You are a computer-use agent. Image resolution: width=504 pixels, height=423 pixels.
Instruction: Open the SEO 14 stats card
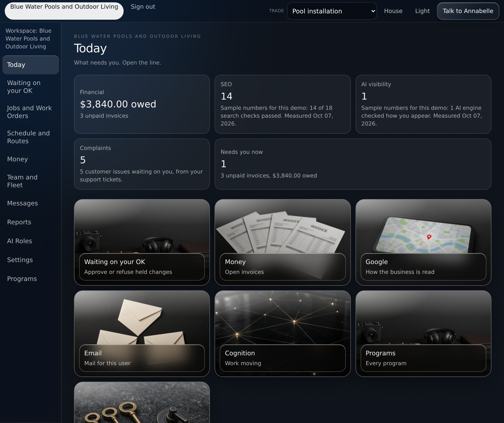click(283, 104)
